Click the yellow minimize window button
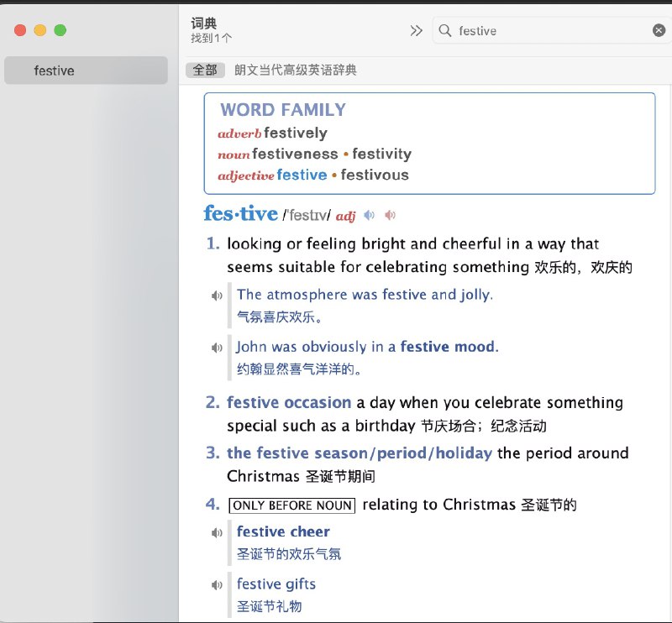Screen dimensions: 672x623 [x=40, y=30]
